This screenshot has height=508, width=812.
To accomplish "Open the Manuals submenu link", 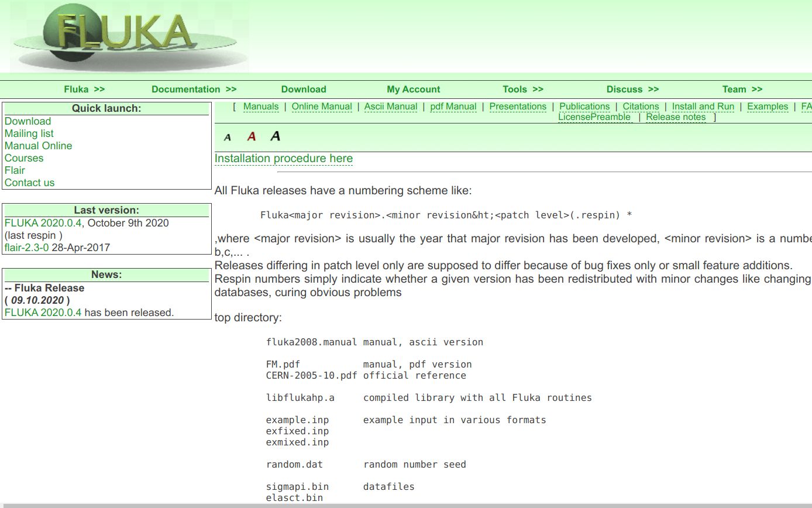I will point(261,107).
